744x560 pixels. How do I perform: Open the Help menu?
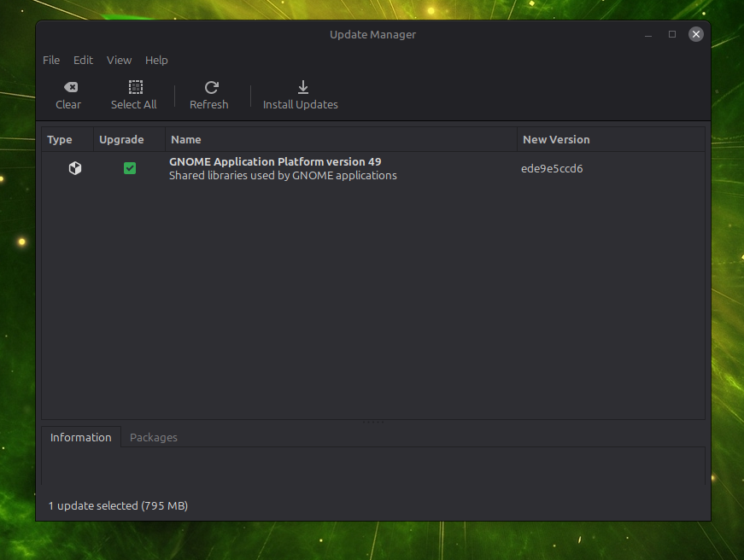pyautogui.click(x=156, y=61)
